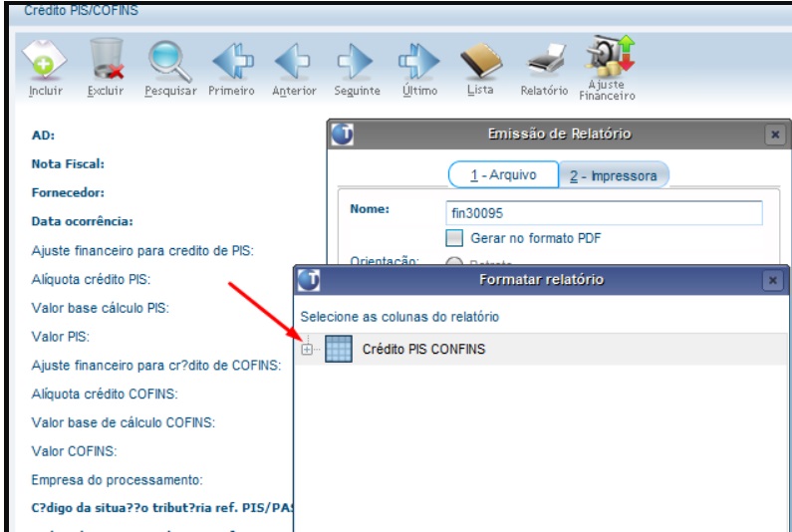Screen dimensions: 792x532
Task: Jump to the Último record arrow
Action: (418, 61)
